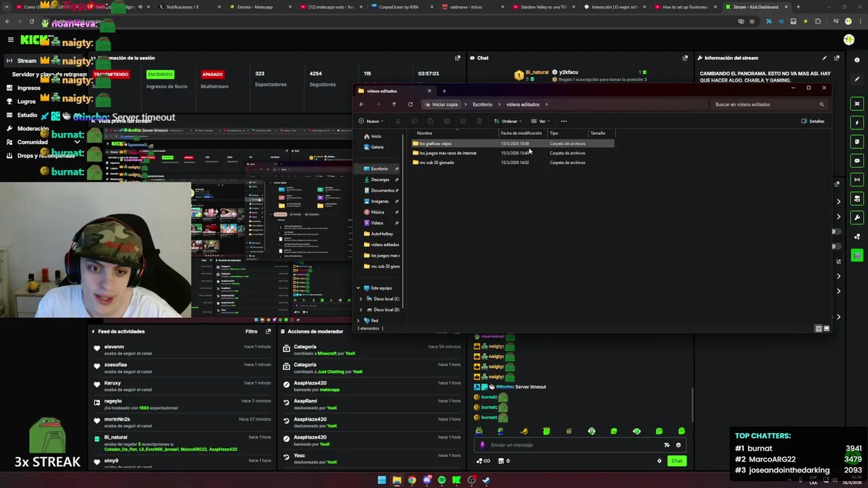Screen dimensions: 868x488
Task: Refresh the videos editados folder
Action: click(410, 104)
